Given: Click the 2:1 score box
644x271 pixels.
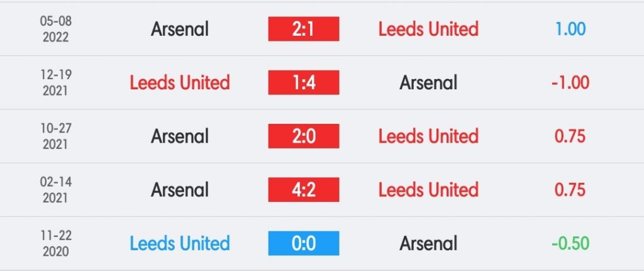Looking at the screenshot, I should [x=304, y=29].
